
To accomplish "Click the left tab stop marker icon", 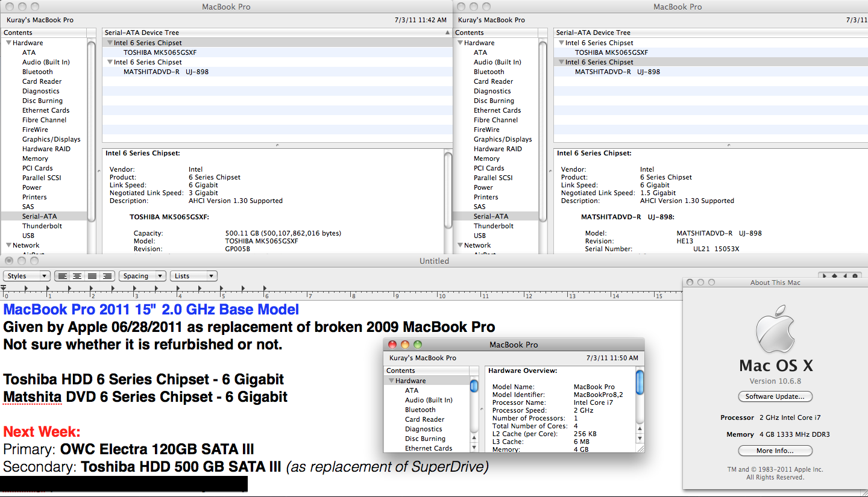I will pos(826,276).
